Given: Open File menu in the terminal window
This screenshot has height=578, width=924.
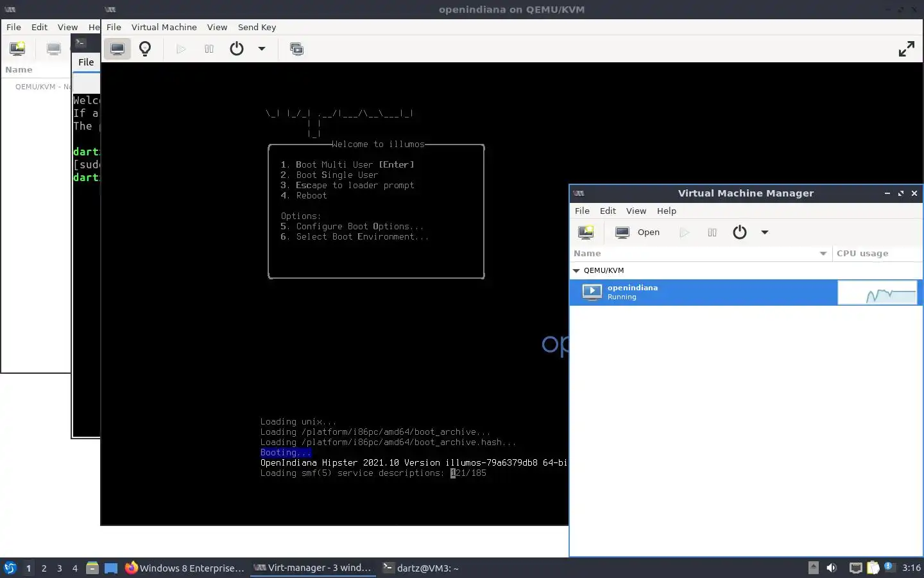Looking at the screenshot, I should (x=86, y=62).
